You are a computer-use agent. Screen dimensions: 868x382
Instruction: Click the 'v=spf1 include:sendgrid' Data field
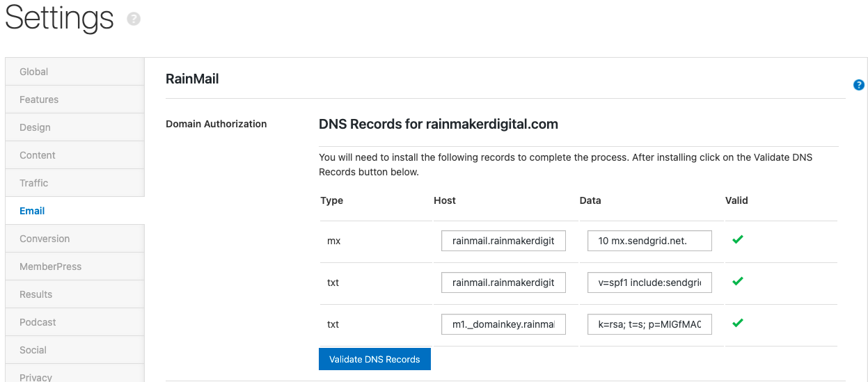click(649, 282)
